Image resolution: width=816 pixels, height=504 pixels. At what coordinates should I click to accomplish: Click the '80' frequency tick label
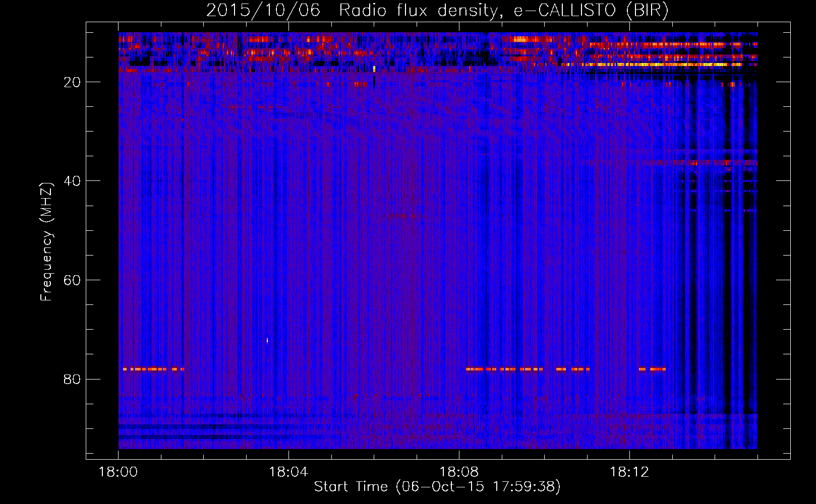[72, 379]
